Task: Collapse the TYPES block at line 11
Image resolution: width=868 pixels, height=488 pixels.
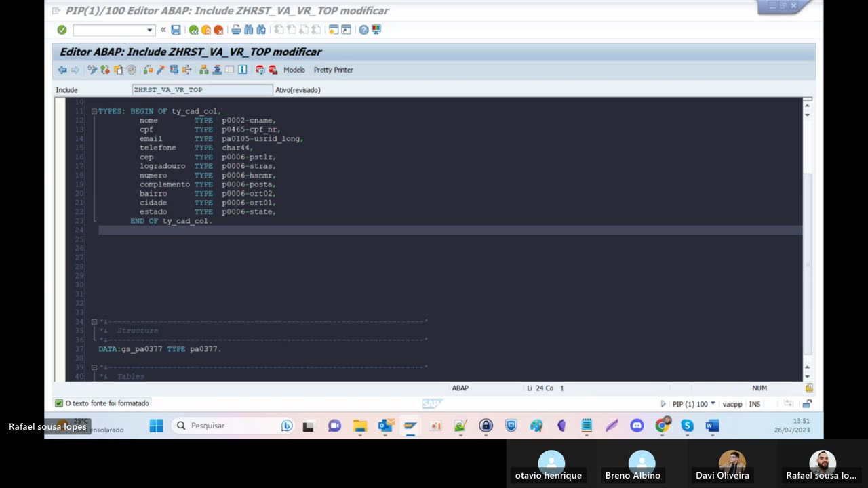Action: point(94,111)
